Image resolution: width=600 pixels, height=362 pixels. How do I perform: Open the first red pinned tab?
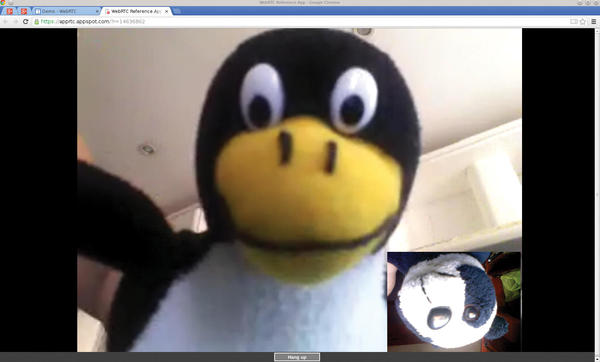[10, 11]
